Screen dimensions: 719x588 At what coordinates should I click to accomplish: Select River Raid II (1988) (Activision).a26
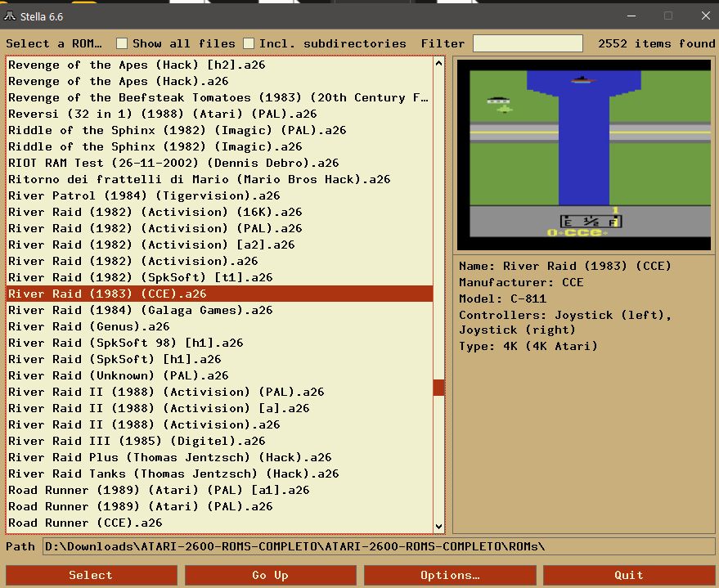click(220, 424)
